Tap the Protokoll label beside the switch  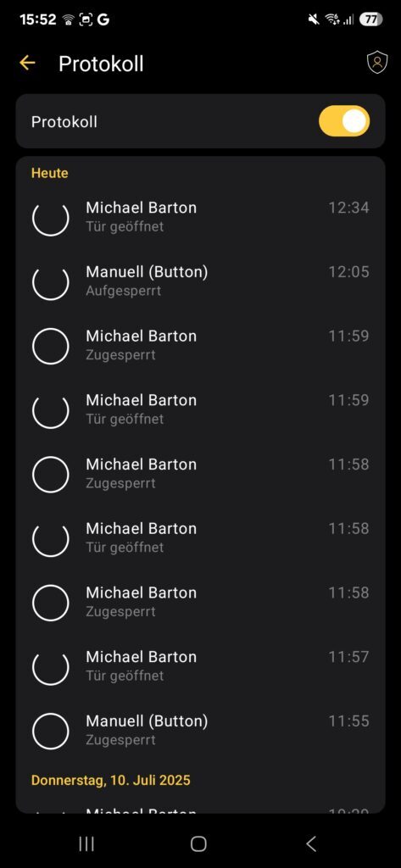tap(64, 122)
